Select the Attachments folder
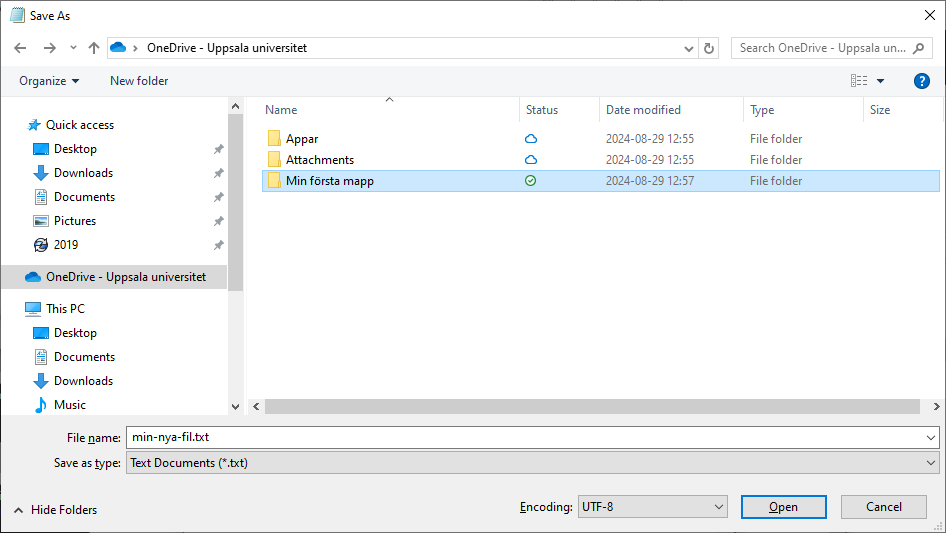Screen dimensions: 946x533 [600, 160]
